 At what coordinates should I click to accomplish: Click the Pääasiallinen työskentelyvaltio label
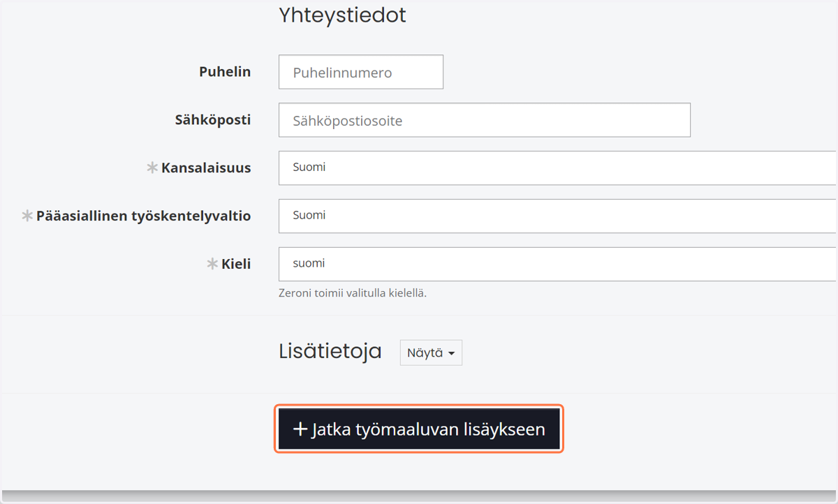[x=144, y=216]
